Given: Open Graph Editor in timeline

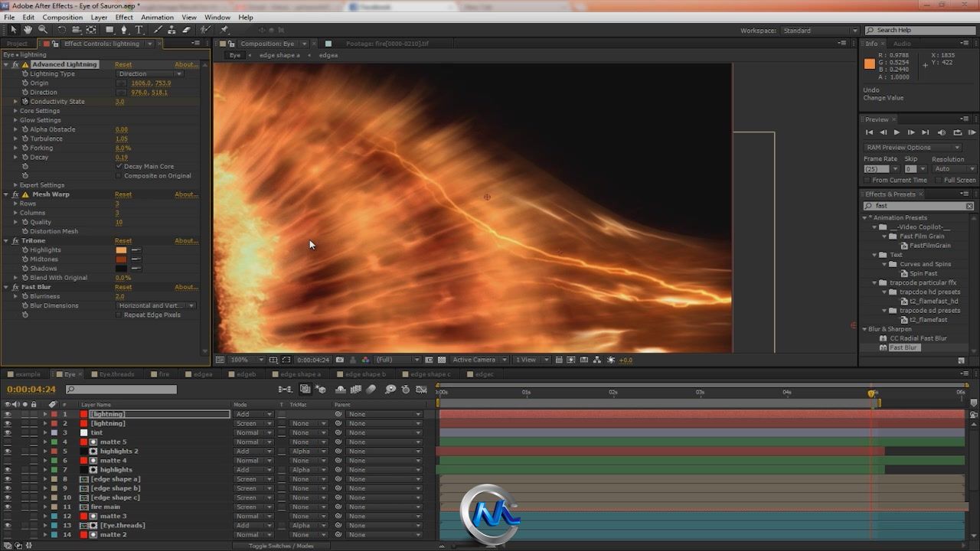Looking at the screenshot, I should point(420,390).
